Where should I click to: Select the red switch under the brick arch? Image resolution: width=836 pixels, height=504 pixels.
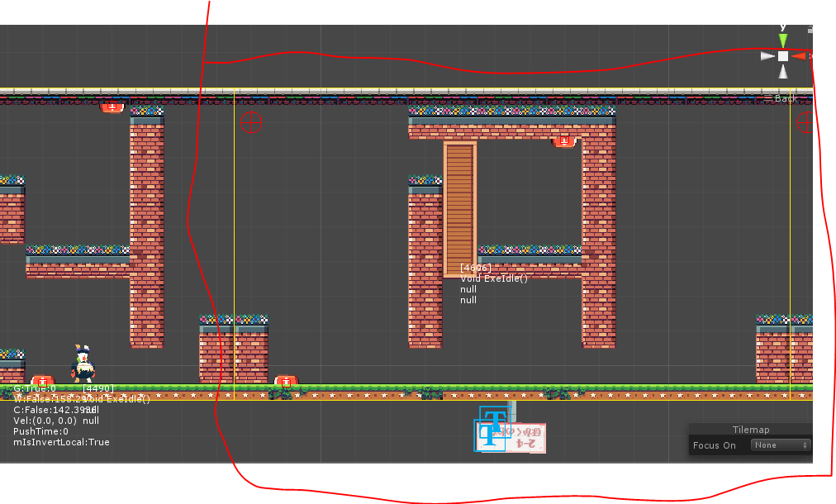pos(564,141)
